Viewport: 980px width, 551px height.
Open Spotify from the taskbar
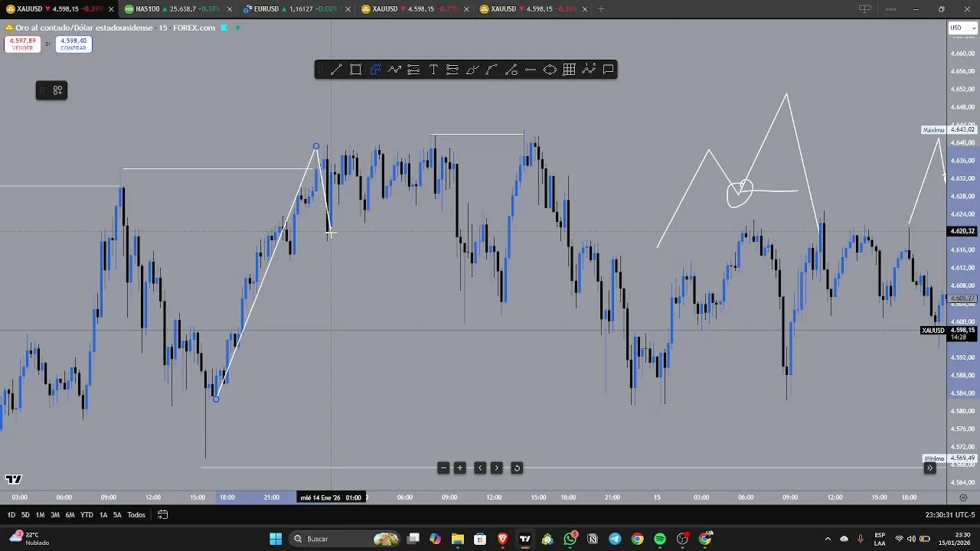(660, 539)
